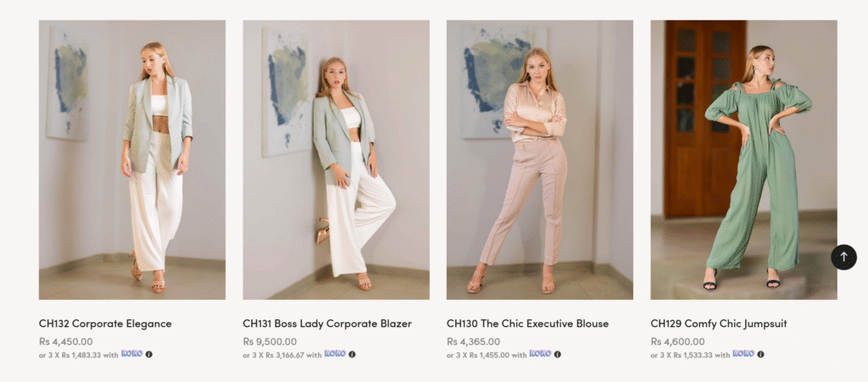Click the scroll-to-top arrow button

(843, 257)
